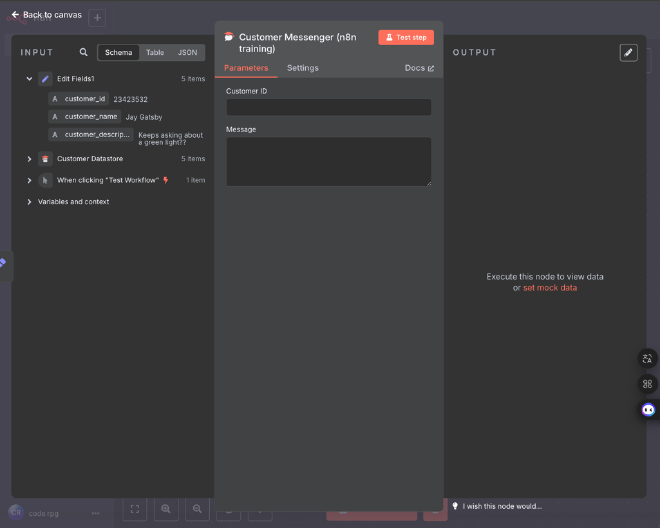Viewport: 660px width, 528px height.
Task: Click the Back to canvas arrow
Action: coord(15,15)
